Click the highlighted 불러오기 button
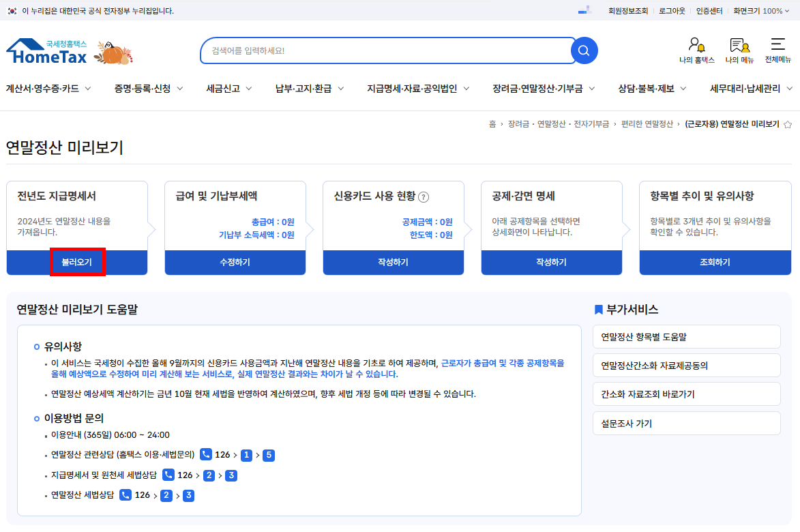Screen dimensions: 800x532 coord(77,262)
